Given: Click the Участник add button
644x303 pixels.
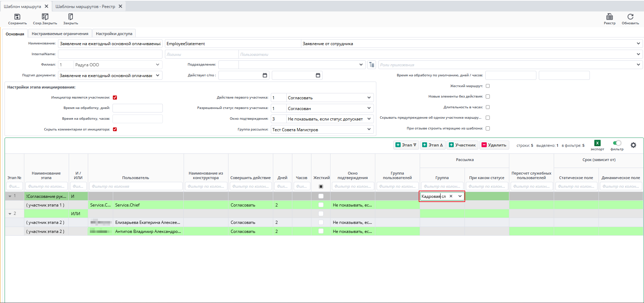Looking at the screenshot, I should click(462, 145).
